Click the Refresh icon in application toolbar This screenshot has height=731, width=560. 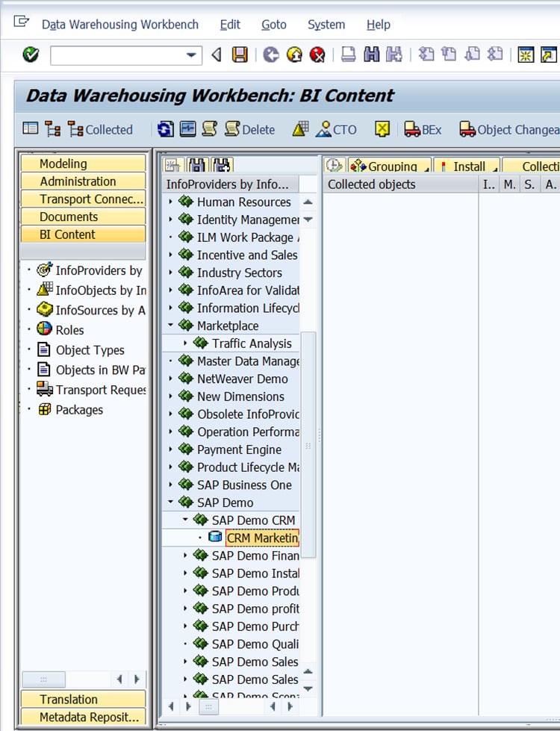coord(166,128)
